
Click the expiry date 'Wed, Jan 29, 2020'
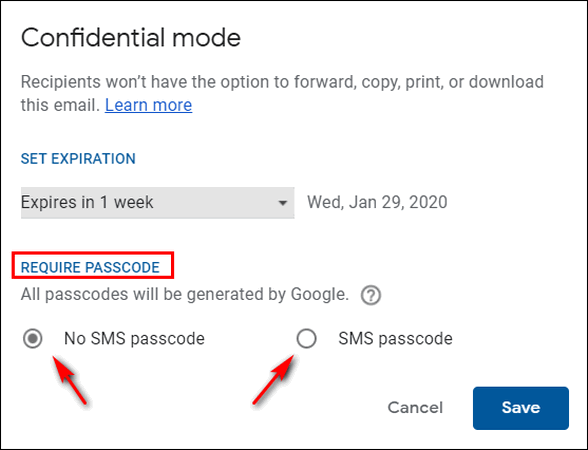click(377, 202)
